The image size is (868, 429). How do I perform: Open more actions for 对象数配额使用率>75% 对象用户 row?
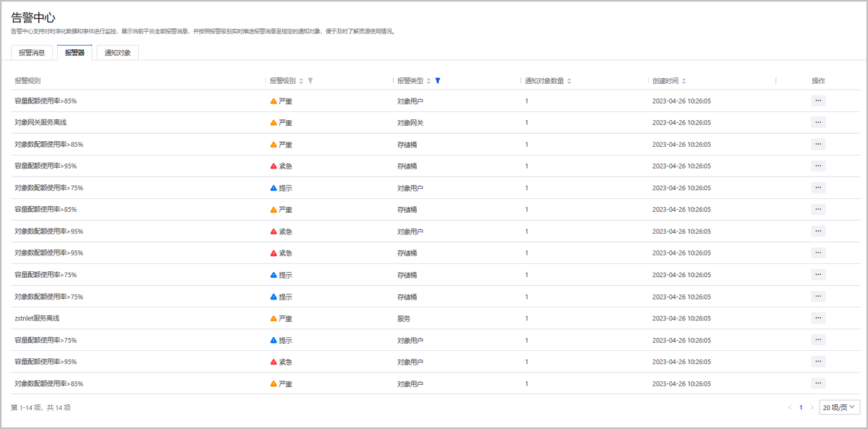coord(818,188)
